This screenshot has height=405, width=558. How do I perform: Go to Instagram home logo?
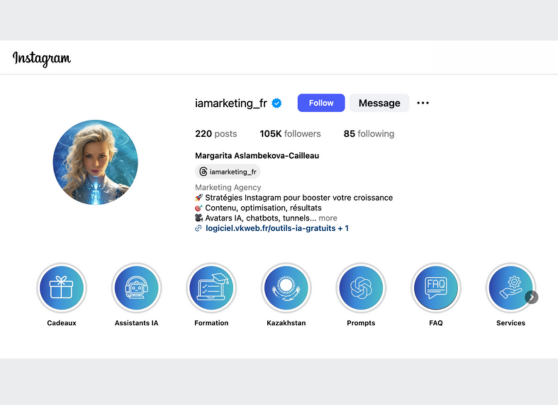tap(42, 59)
